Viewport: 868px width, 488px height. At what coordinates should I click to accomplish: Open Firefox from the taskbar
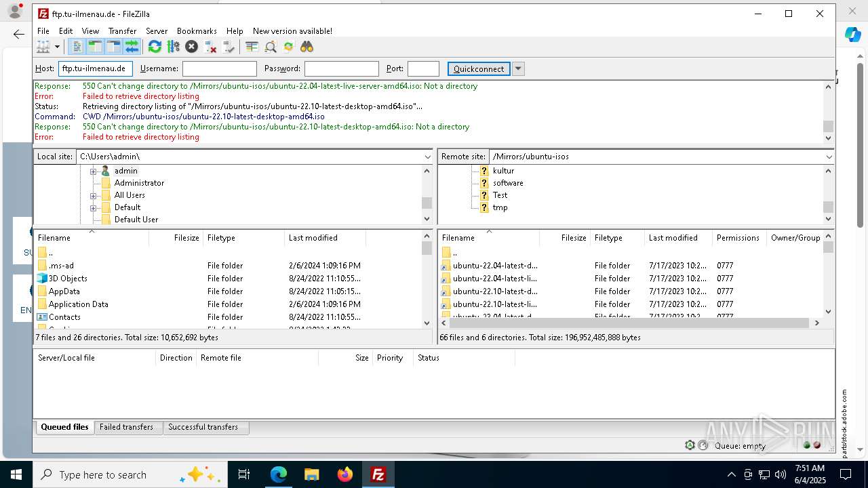coord(345,474)
